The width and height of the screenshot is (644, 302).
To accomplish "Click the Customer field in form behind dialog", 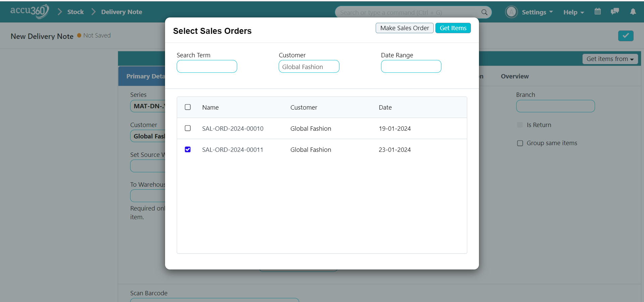I will pos(148,136).
